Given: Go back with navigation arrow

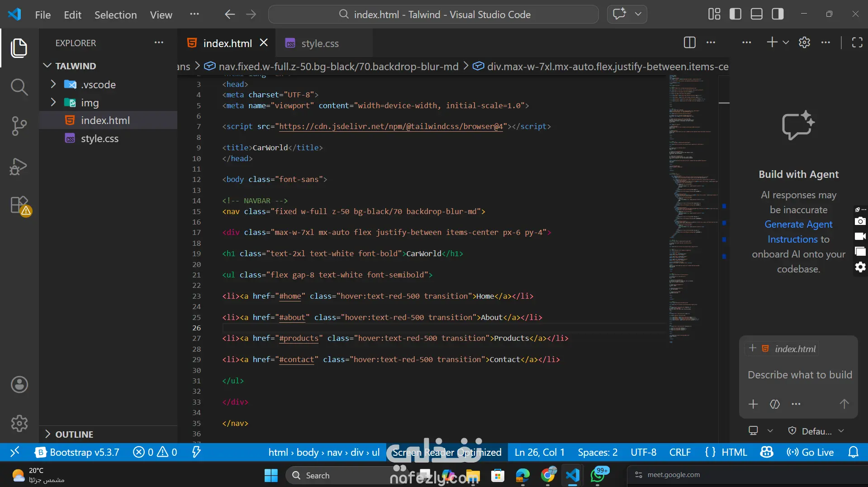Looking at the screenshot, I should (230, 14).
